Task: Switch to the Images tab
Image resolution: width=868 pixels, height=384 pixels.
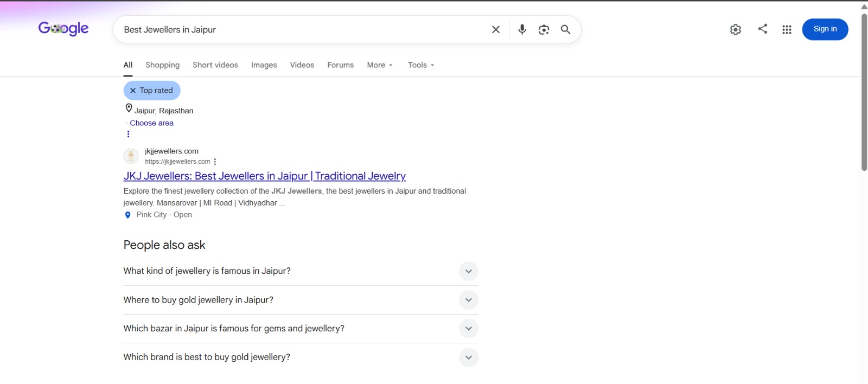Action: [264, 65]
